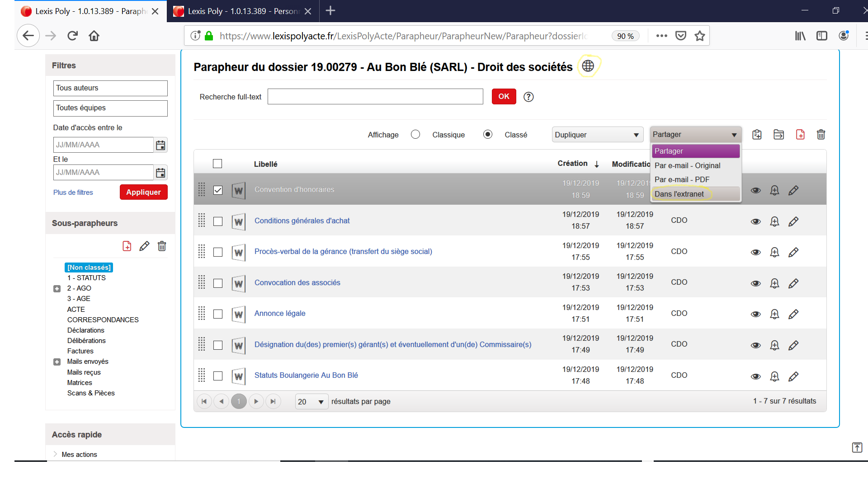This screenshot has width=868, height=488.
Task: Open calendar picker for first access date
Action: coord(160,145)
